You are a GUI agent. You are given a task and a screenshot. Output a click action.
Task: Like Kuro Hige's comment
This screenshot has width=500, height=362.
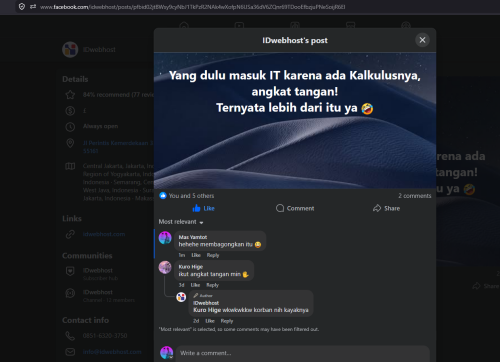[x=195, y=285]
